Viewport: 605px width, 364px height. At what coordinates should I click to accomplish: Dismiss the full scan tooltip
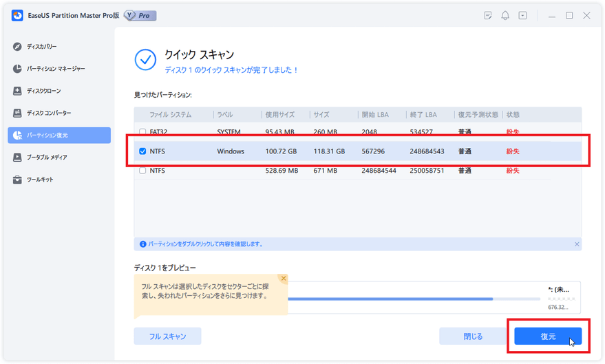[283, 279]
